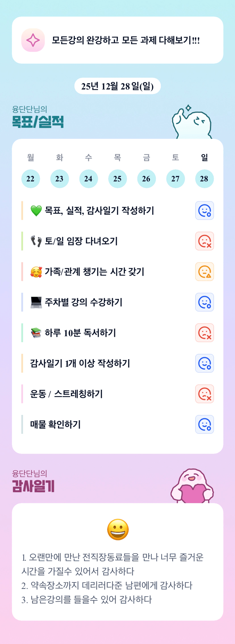The width and height of the screenshot is (235, 644).
Task: Click red failed face for 토/일 임장 다녀오기
Action: [204, 241]
